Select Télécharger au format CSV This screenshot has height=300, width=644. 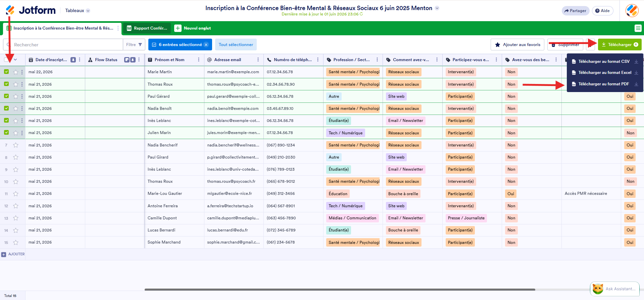pos(605,61)
